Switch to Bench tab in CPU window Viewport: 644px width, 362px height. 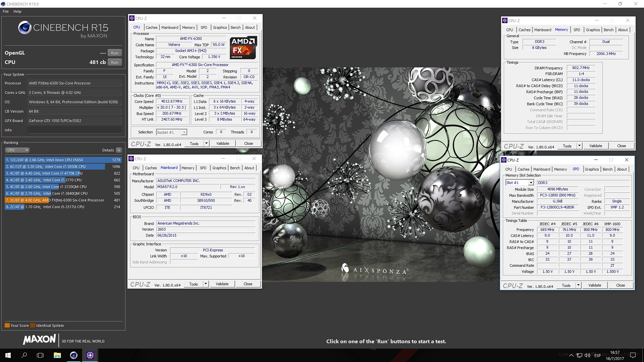pos(235,27)
